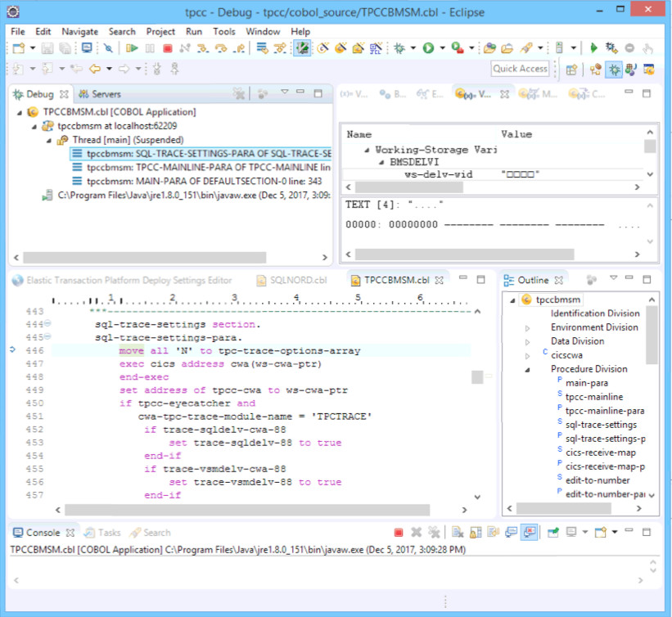Open the Elastic Transaction Platform Deploy Settings Editor tab
Viewport: 672px width, 617px height.
(x=122, y=280)
